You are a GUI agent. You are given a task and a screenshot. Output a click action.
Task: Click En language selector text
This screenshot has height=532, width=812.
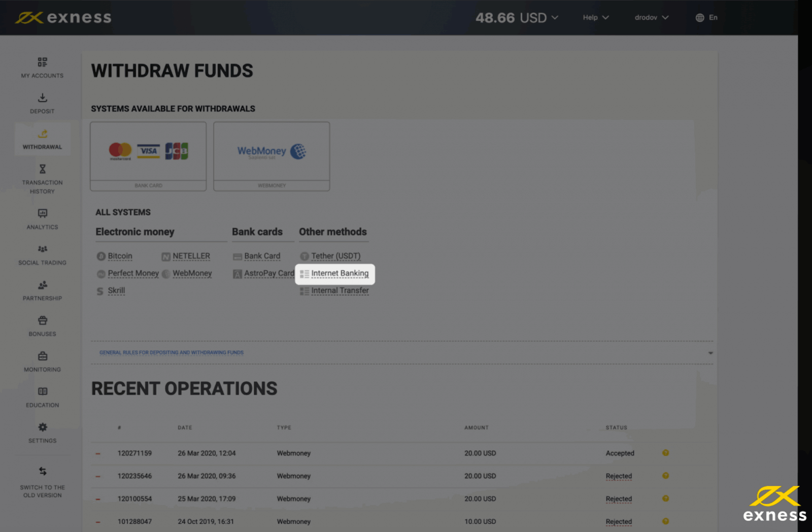(713, 17)
